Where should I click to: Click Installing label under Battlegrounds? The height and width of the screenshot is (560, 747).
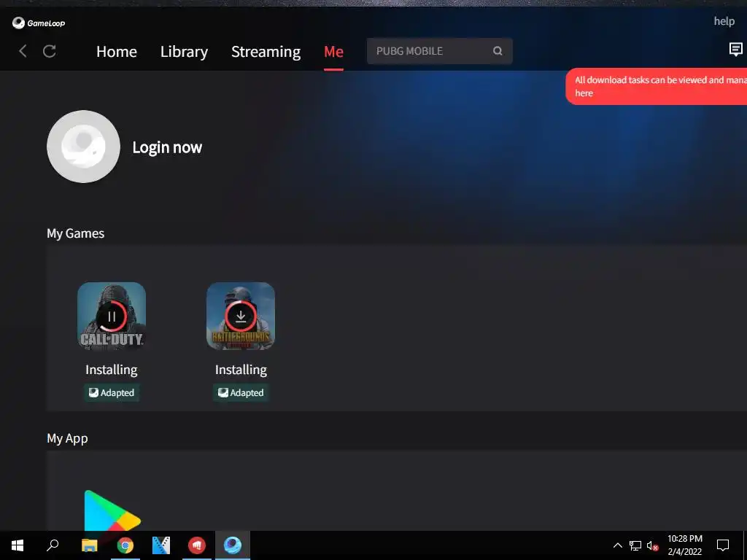[241, 370]
